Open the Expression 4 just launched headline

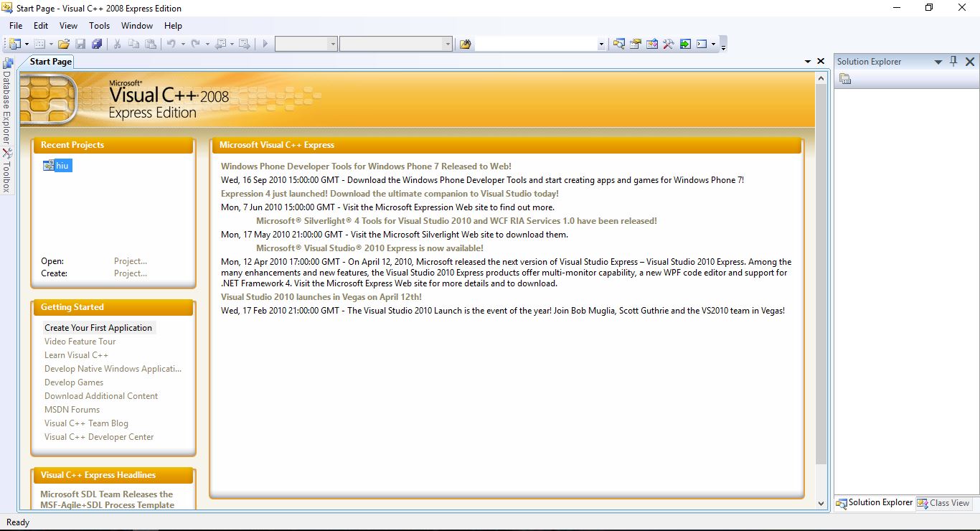tap(390, 194)
